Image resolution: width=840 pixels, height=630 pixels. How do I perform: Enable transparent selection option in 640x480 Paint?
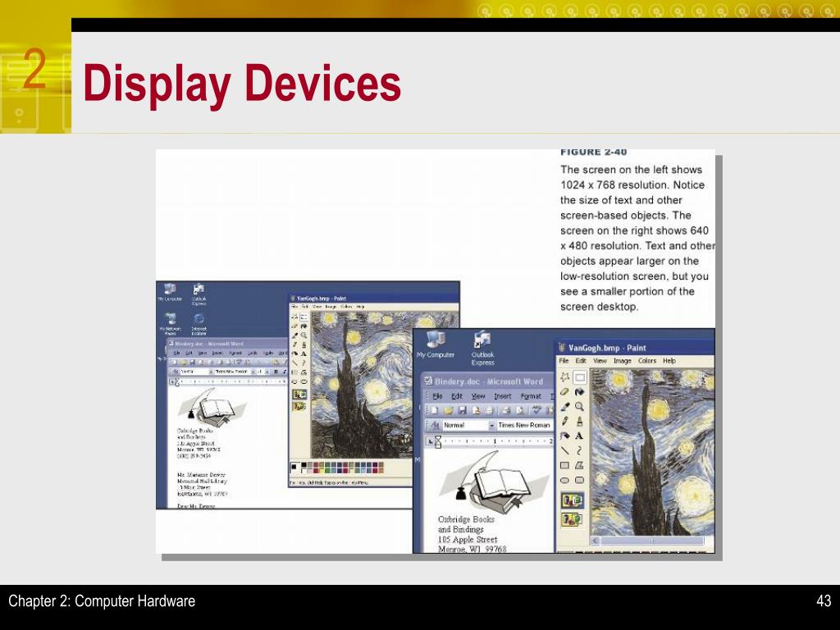[572, 518]
